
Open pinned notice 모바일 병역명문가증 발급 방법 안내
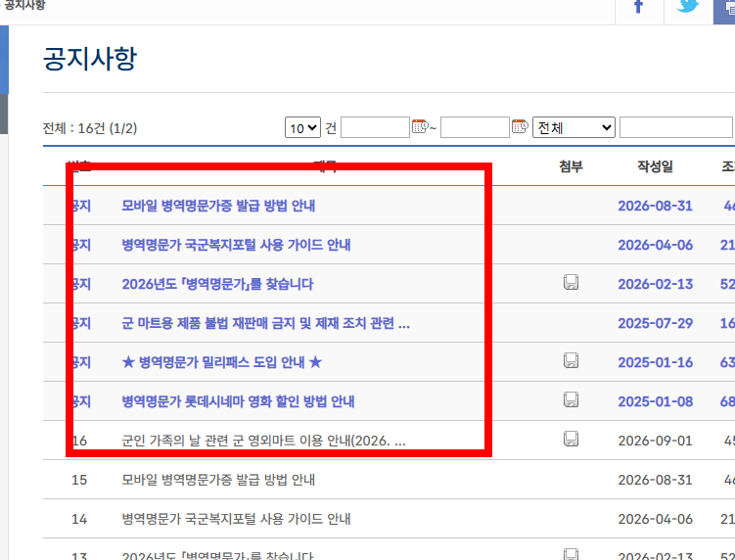[x=218, y=206]
